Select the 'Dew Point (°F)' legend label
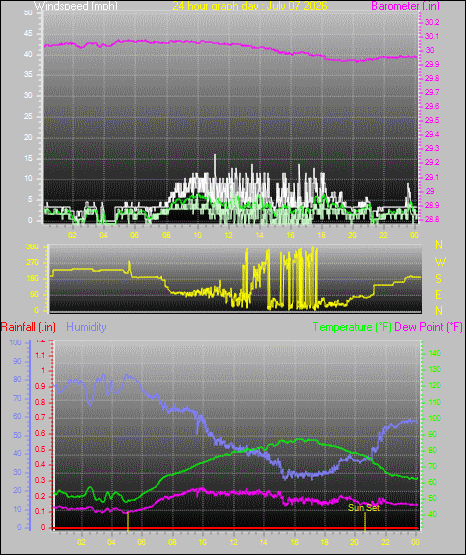The image size is (466, 555). (428, 327)
